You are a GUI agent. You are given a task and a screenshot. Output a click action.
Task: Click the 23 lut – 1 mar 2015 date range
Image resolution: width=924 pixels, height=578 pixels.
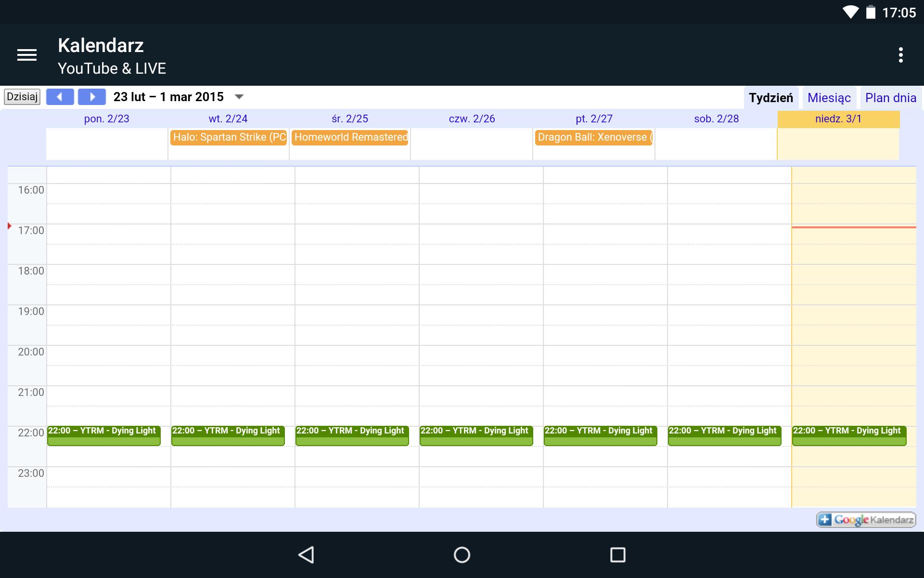click(168, 97)
